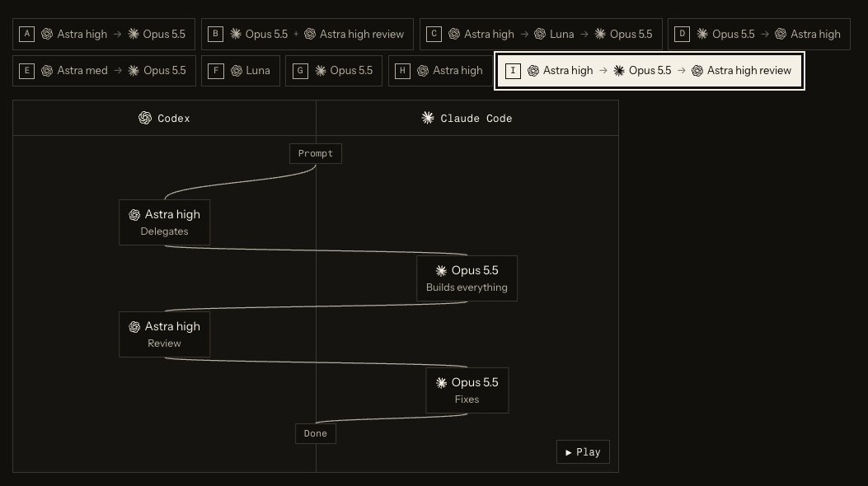868x486 pixels.
Task: Click the letter H badge icon
Action: pos(402,71)
